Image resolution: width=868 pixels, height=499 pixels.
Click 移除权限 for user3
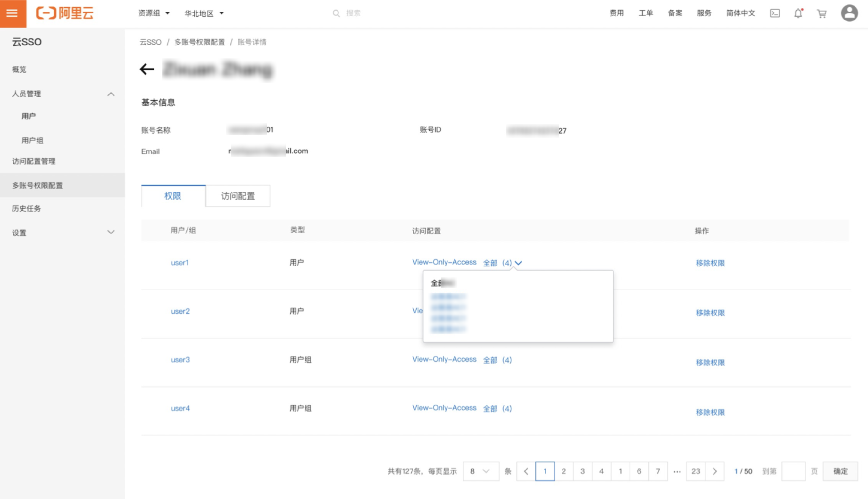pos(710,363)
